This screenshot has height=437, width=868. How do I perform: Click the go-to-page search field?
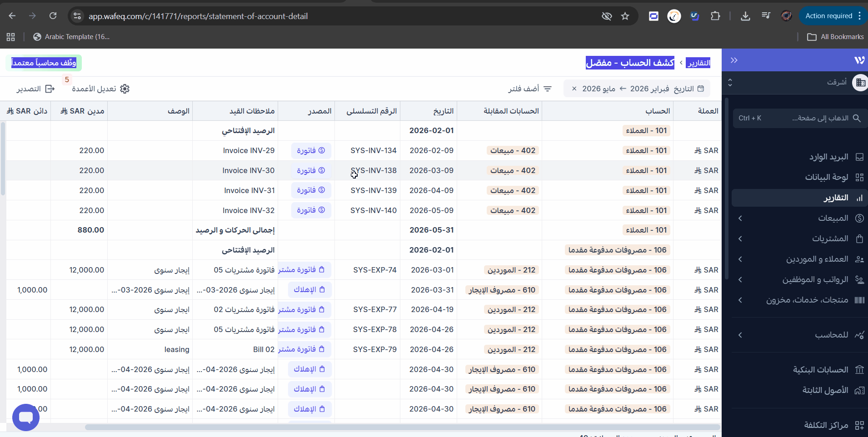[x=800, y=118]
